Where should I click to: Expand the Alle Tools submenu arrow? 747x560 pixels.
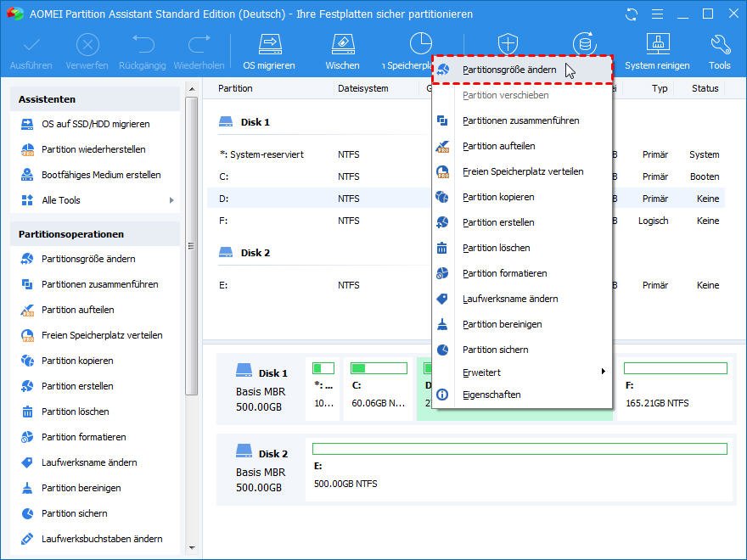[x=171, y=200]
